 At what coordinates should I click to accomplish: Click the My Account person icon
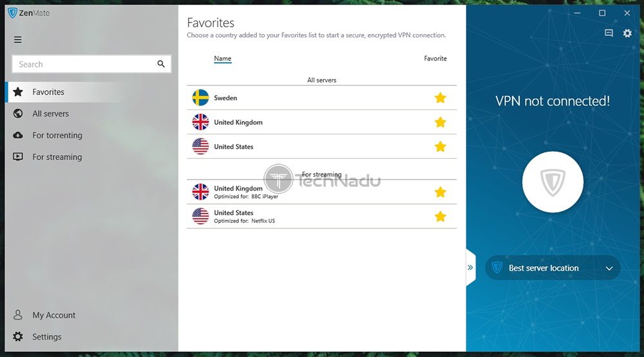tap(18, 315)
